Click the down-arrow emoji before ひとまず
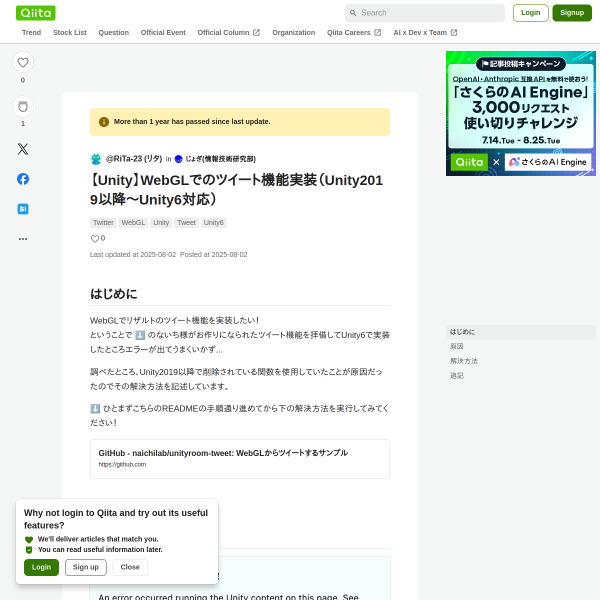The image size is (600, 600). coord(95,409)
